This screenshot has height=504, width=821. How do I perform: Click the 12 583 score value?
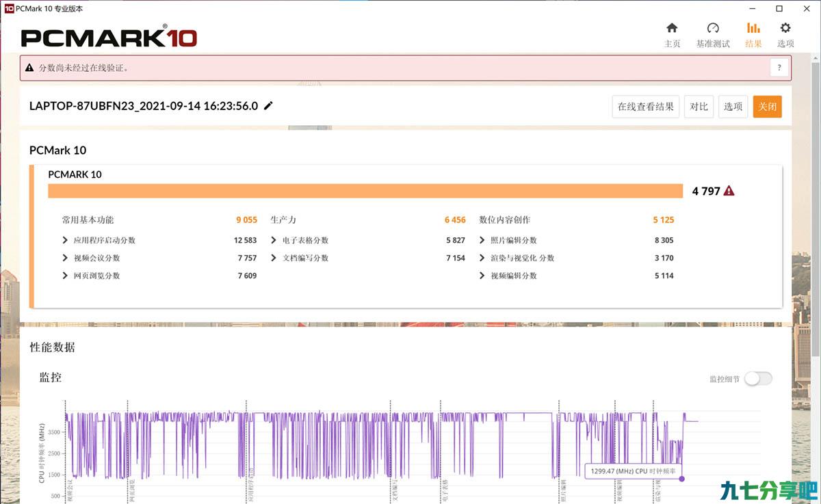[245, 240]
